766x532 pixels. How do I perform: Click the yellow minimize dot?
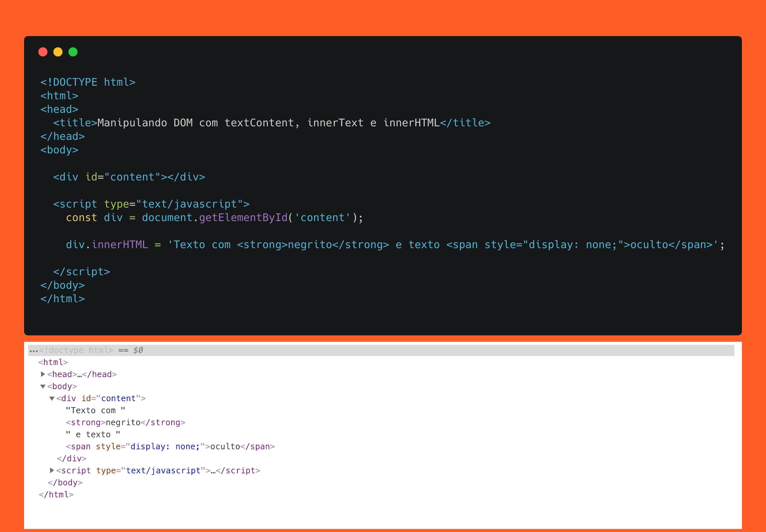58,52
